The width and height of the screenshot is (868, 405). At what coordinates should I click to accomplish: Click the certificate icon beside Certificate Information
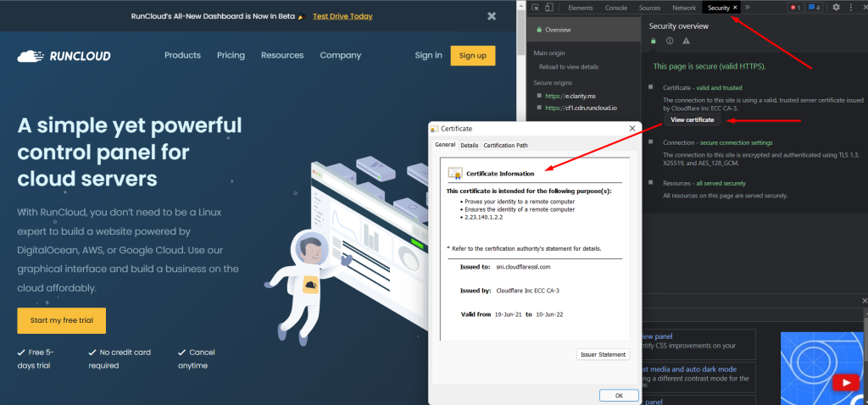pyautogui.click(x=455, y=173)
